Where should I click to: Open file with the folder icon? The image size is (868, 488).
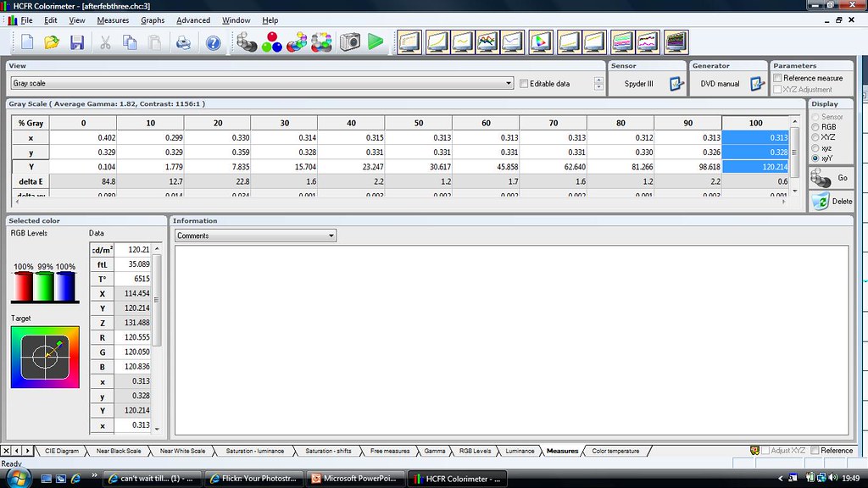click(52, 42)
